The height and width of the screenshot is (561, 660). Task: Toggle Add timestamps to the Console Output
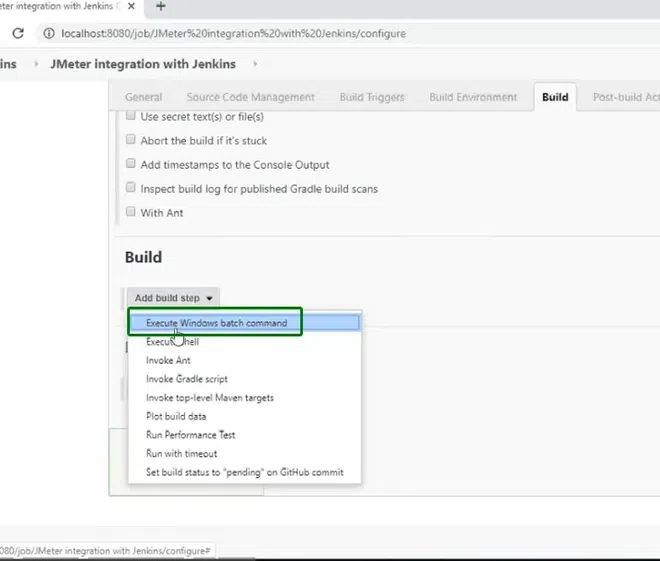[x=130, y=163]
